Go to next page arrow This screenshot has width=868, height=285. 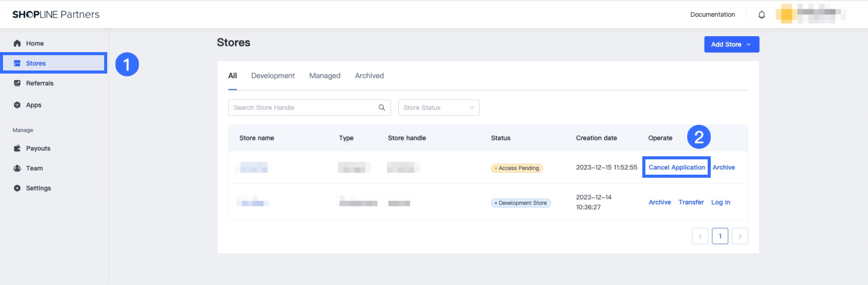pos(739,236)
